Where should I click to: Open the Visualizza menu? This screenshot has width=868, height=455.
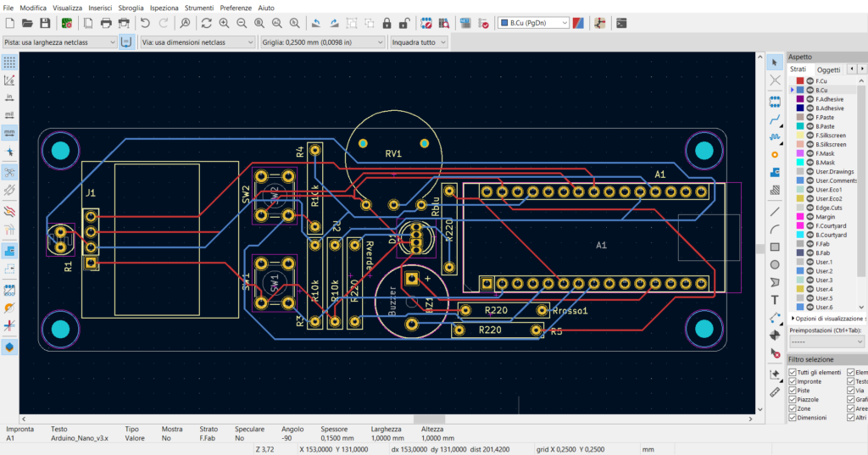click(68, 8)
